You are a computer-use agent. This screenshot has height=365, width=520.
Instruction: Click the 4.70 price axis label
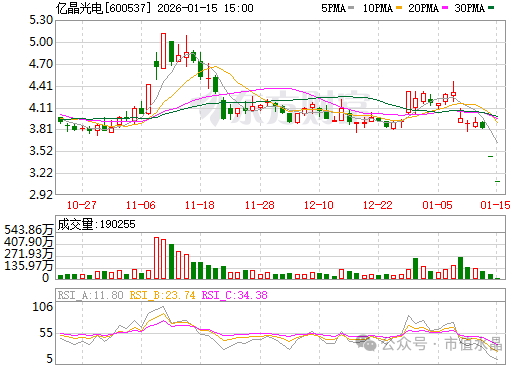point(41,64)
